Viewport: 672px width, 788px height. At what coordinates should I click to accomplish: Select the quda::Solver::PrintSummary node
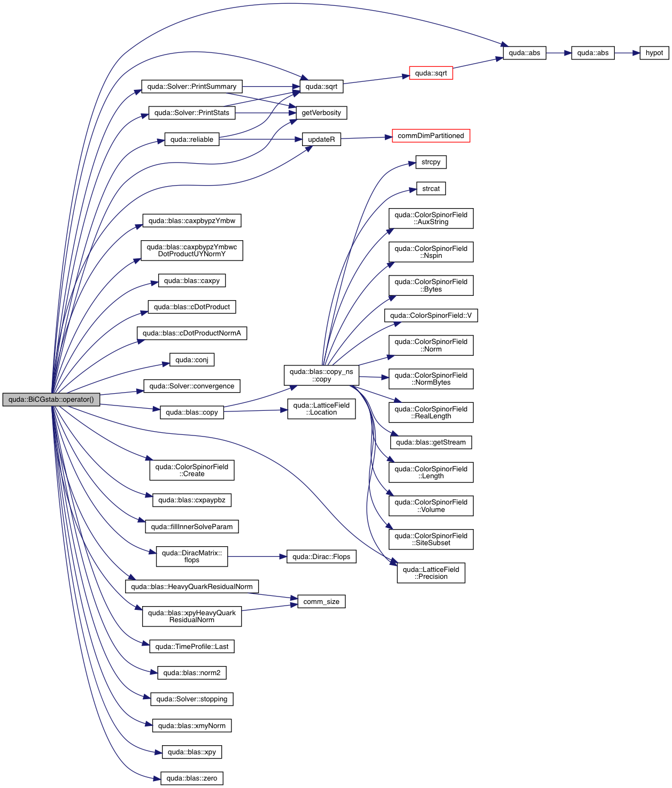[191, 87]
